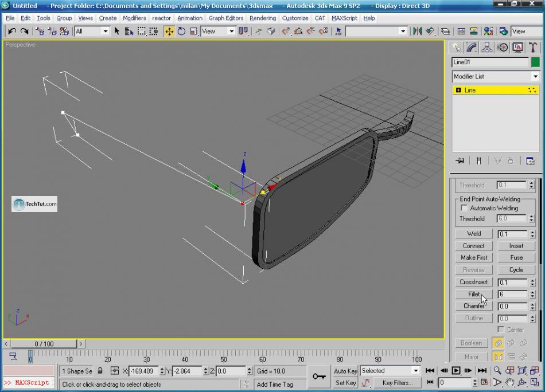Select the Select and Rotate tool

point(181,32)
